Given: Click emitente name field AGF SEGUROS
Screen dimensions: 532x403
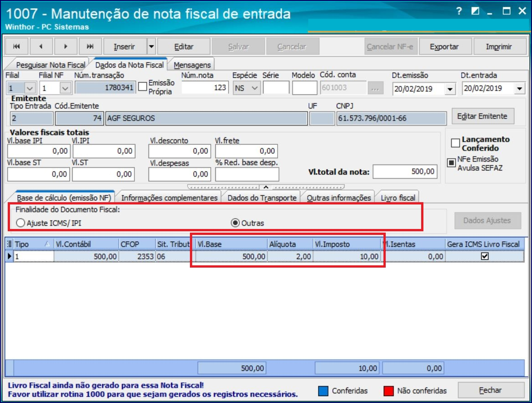Looking at the screenshot, I should tap(207, 119).
